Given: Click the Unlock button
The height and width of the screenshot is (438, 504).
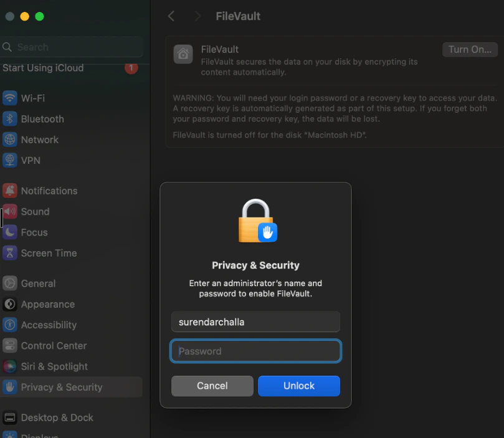Looking at the screenshot, I should (x=299, y=386).
